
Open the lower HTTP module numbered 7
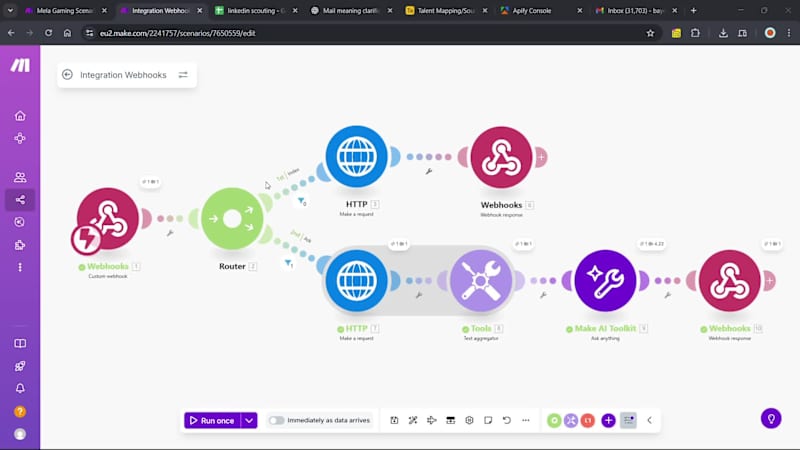[x=357, y=281]
